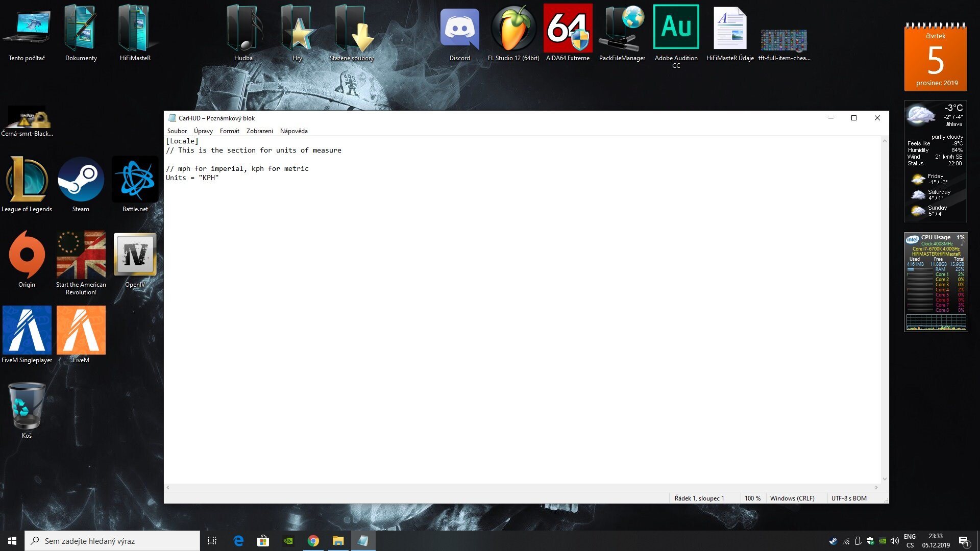Screen dimensions: 980x551
Task: Click the taskbar search input field
Action: (x=112, y=541)
